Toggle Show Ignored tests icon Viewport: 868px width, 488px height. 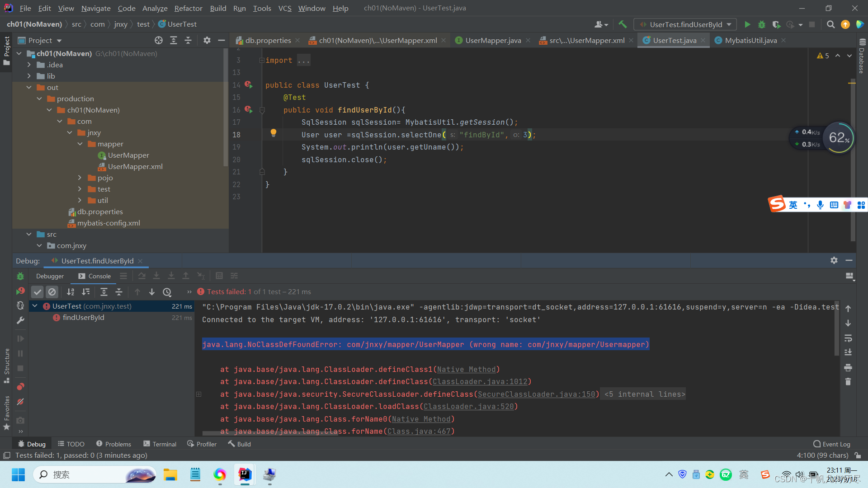click(52, 291)
